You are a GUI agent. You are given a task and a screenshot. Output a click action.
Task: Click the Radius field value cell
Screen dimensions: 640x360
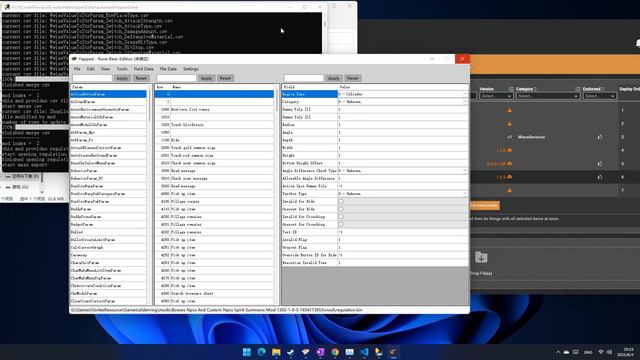pyautogui.click(x=402, y=124)
